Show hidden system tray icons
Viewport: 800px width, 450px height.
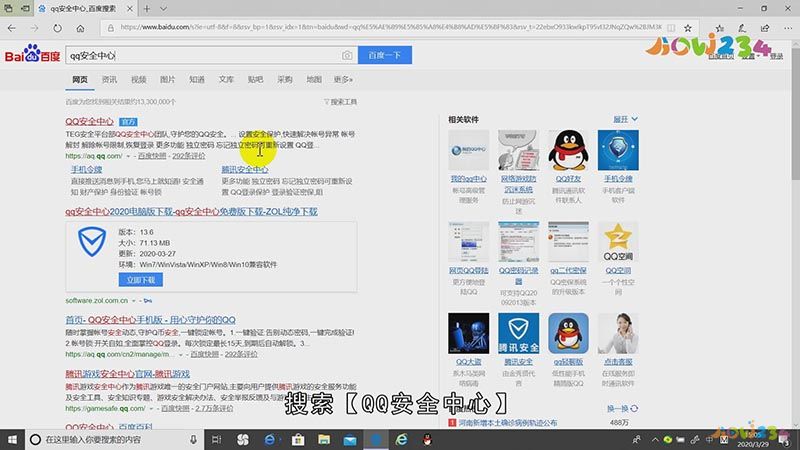(655, 439)
